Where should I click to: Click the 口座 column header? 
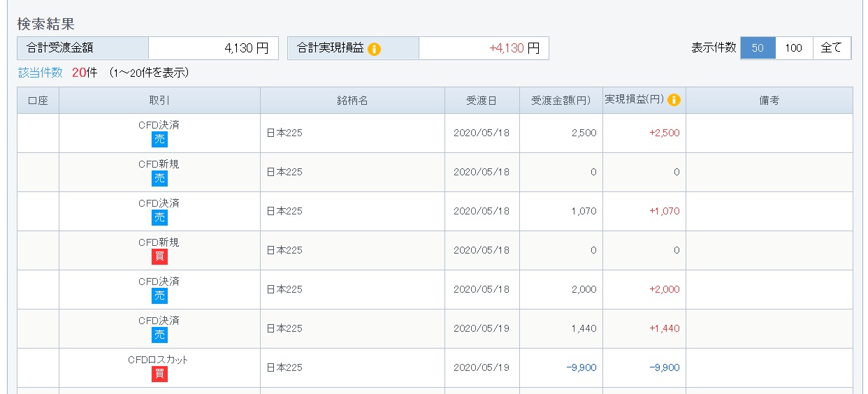[x=38, y=101]
